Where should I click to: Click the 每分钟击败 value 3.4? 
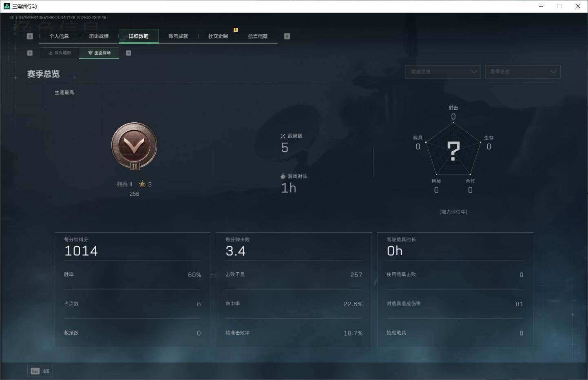coord(236,251)
